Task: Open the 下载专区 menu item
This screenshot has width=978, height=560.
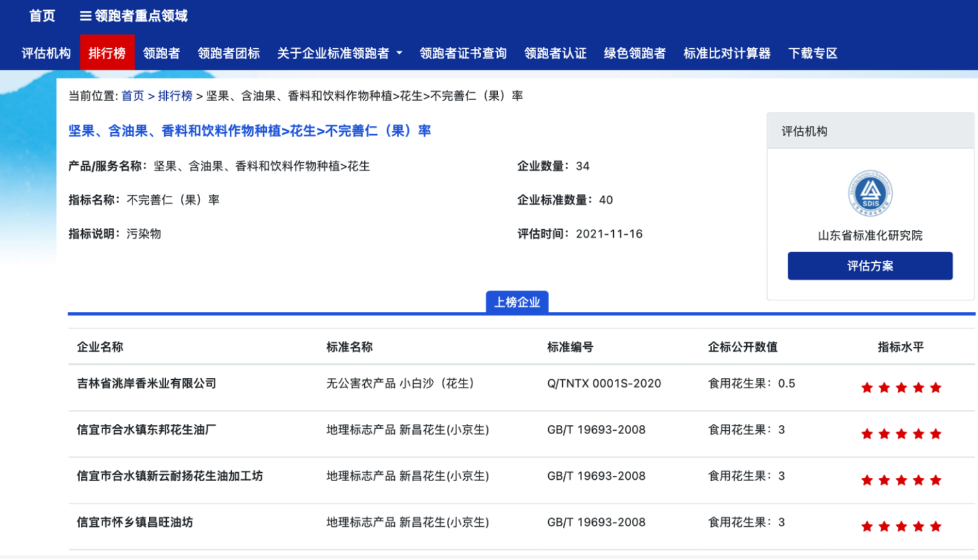Action: (812, 53)
